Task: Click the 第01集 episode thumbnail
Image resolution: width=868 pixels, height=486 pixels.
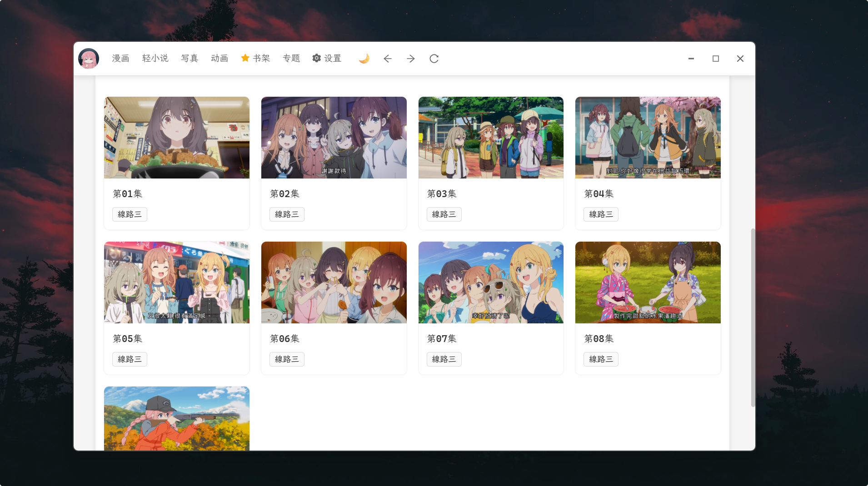Action: tap(177, 138)
